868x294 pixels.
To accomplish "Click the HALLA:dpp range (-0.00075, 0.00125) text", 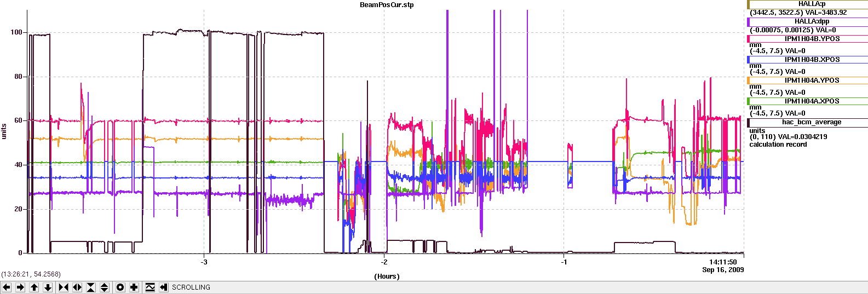I will [782, 30].
